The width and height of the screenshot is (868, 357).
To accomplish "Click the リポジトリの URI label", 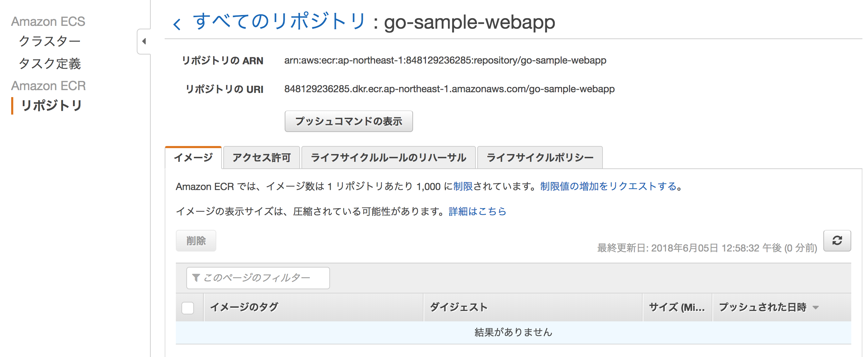I will coord(224,89).
